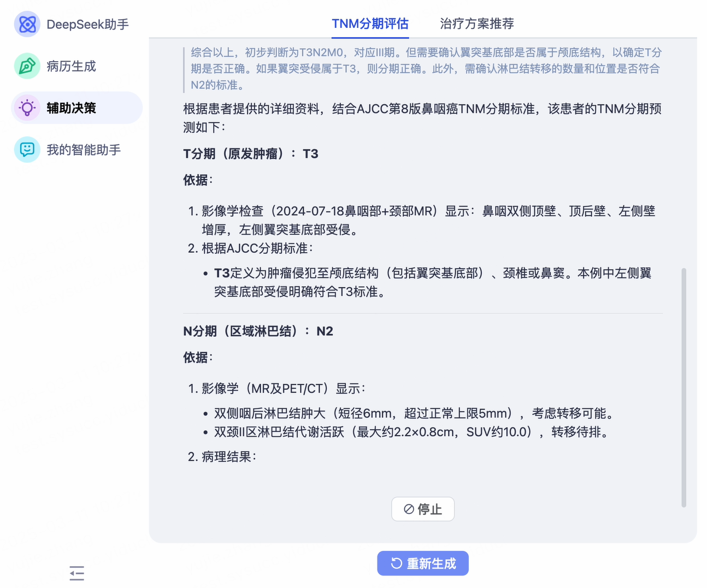This screenshot has width=707, height=588.
Task: Go to the 病历生成 sidebar entry
Action: tap(71, 66)
